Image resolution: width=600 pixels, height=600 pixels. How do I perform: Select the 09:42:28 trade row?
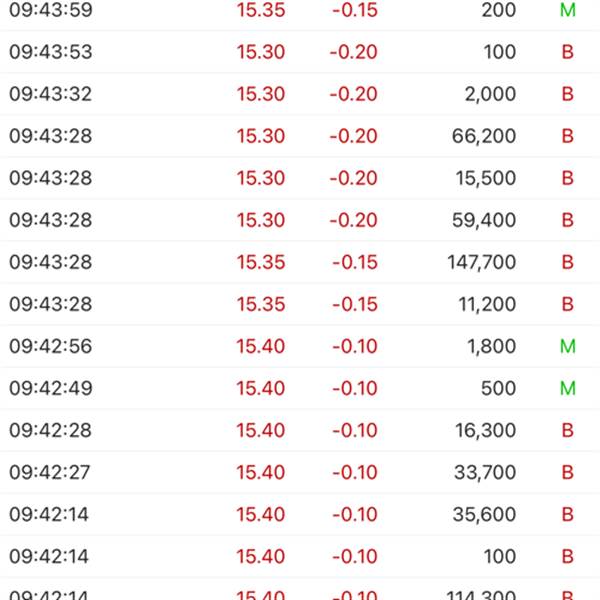coord(300,430)
